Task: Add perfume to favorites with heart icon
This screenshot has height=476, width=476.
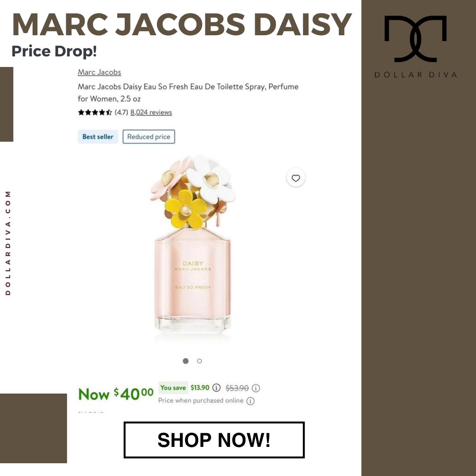Action: click(296, 178)
